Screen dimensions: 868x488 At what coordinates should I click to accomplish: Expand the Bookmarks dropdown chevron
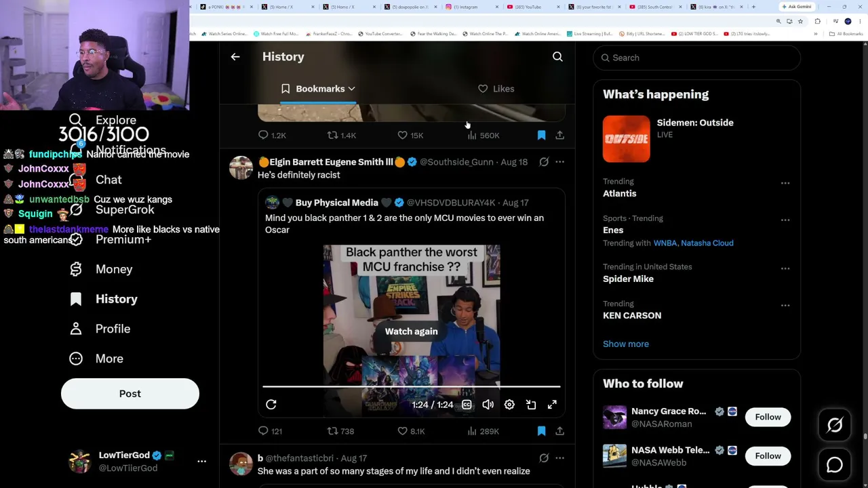coord(351,89)
